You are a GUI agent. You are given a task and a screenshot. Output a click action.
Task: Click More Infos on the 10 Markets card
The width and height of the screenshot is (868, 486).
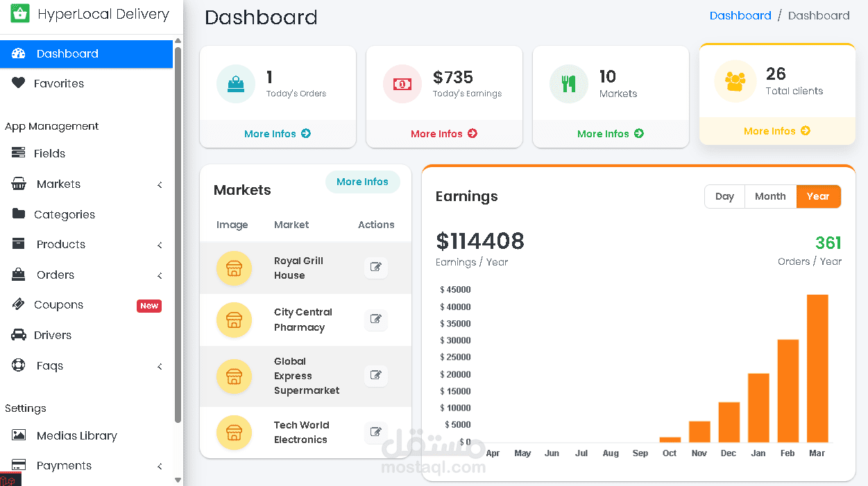point(611,134)
